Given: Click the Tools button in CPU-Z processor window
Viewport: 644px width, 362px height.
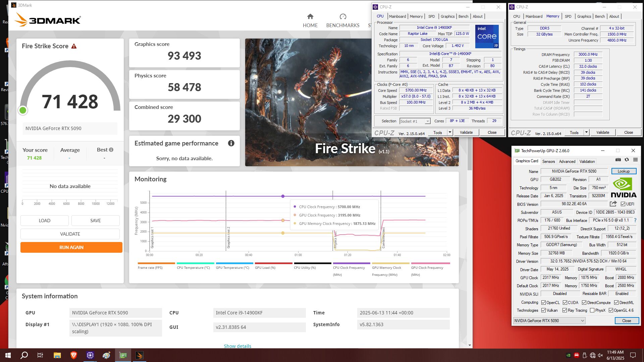Looking at the screenshot, I should (x=437, y=132).
